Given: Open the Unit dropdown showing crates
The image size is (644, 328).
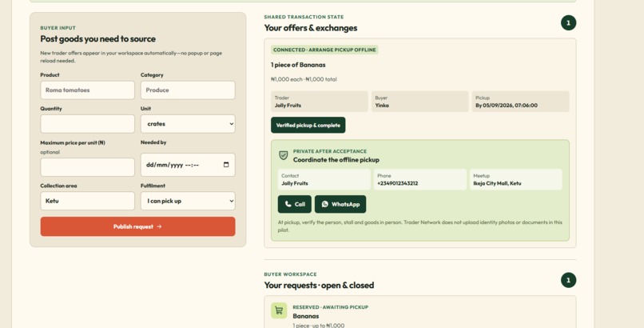Looking at the screenshot, I should pos(188,124).
